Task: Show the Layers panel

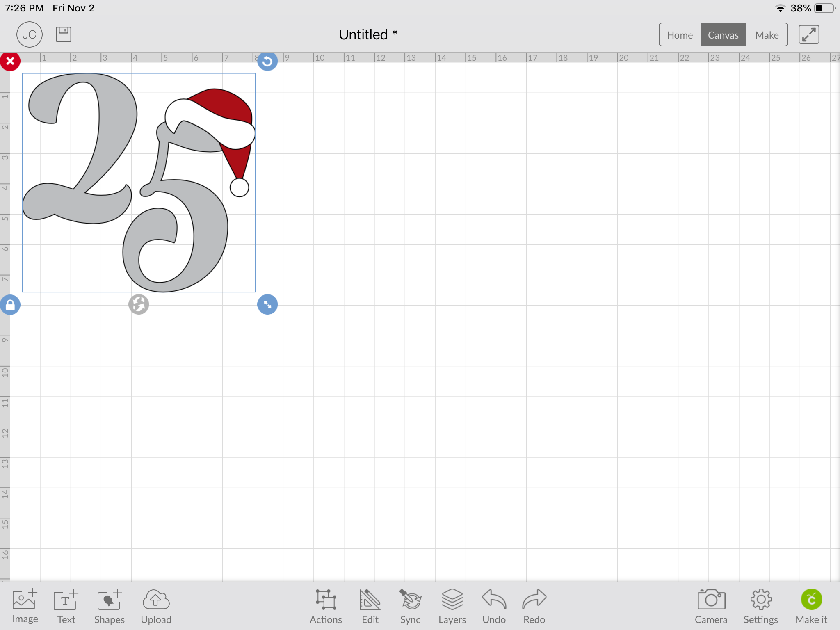Action: pyautogui.click(x=452, y=606)
